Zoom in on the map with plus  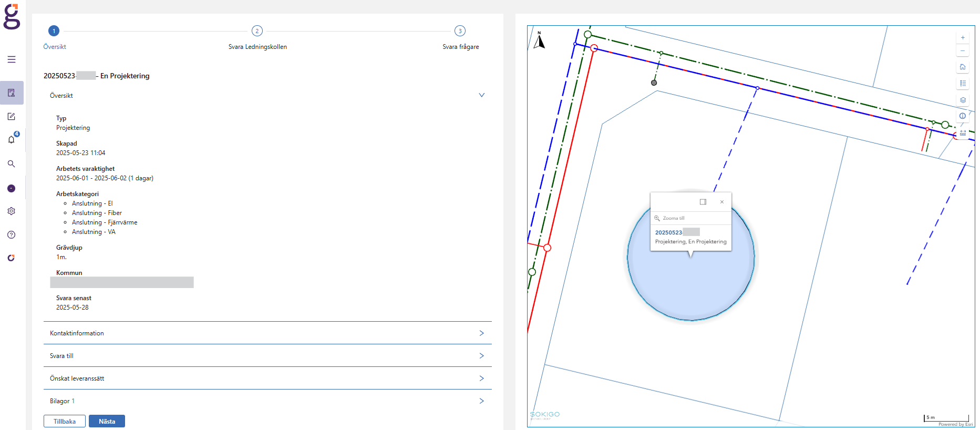click(x=963, y=38)
